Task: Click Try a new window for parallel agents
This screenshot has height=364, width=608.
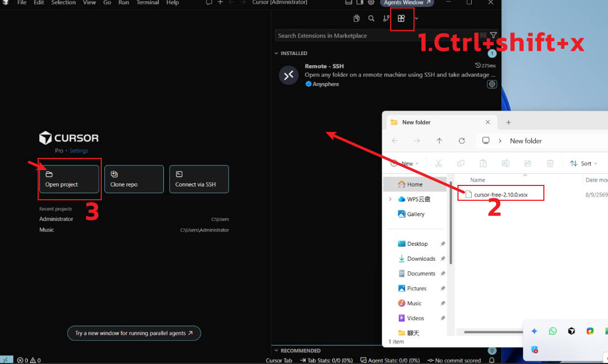Action: [134, 333]
